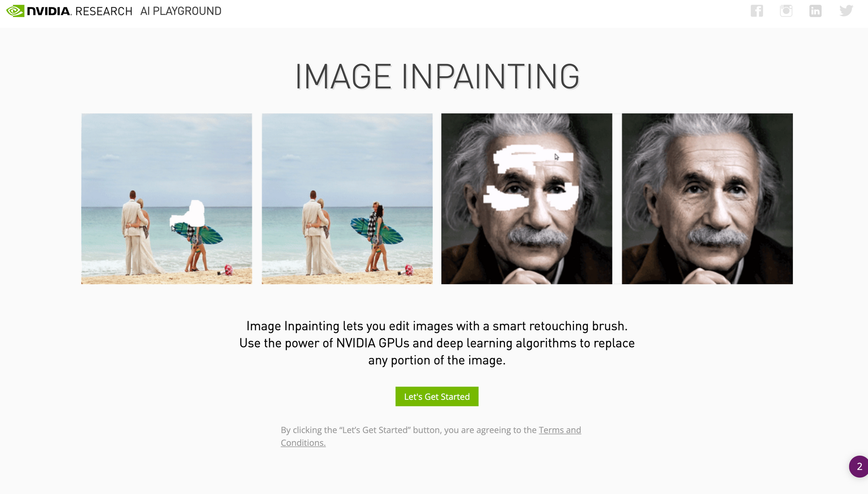
Task: Select the beach photo showing both surfers
Action: [347, 199]
